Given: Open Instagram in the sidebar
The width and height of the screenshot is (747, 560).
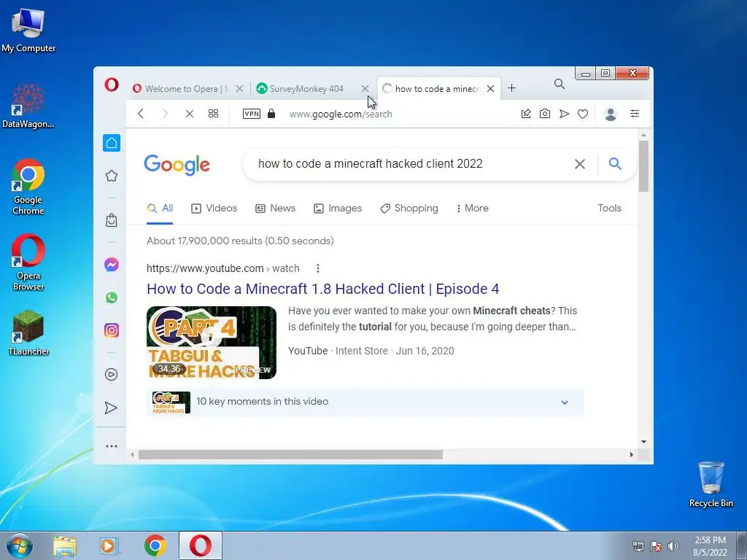Looking at the screenshot, I should coord(112,330).
